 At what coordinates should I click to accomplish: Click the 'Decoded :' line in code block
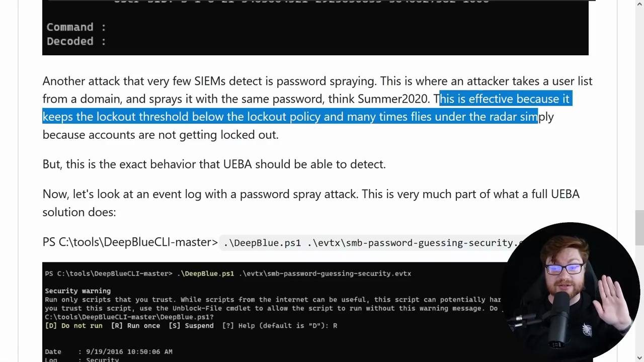pyautogui.click(x=76, y=41)
